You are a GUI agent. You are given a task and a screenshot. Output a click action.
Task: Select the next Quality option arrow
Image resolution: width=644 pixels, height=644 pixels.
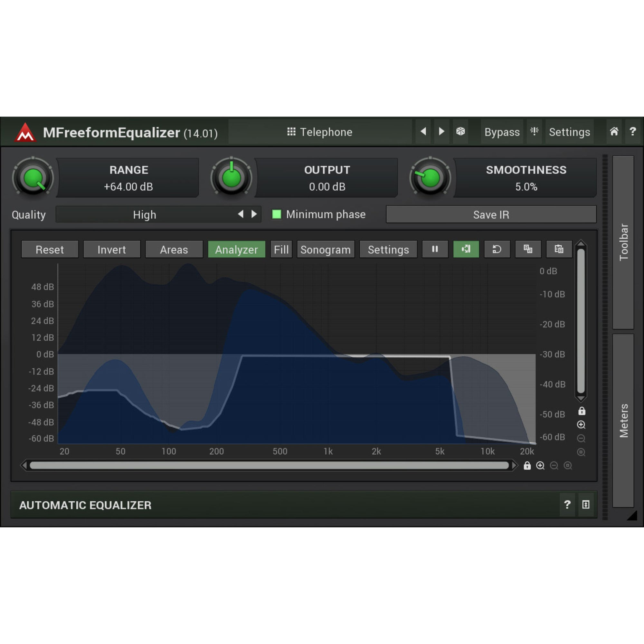coord(254,214)
